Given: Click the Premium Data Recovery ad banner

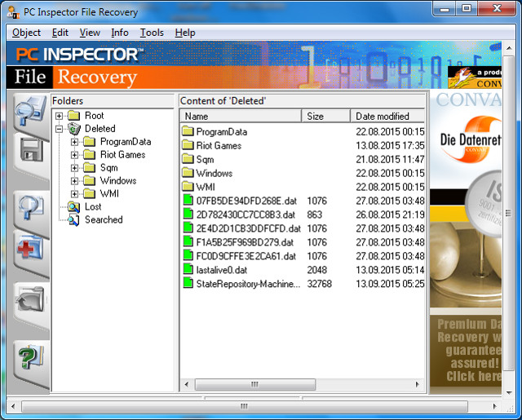Looking at the screenshot, I should (475, 351).
